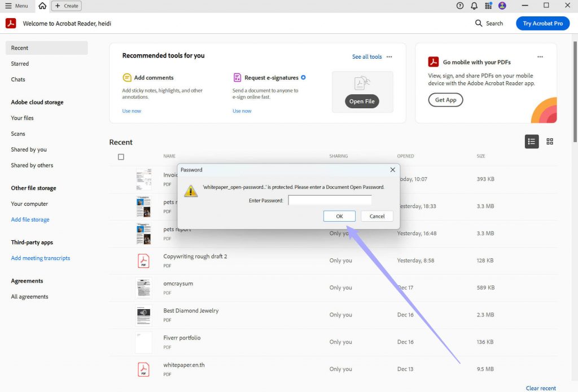
Task: Click the OK button in the Password dialog
Action: [339, 216]
